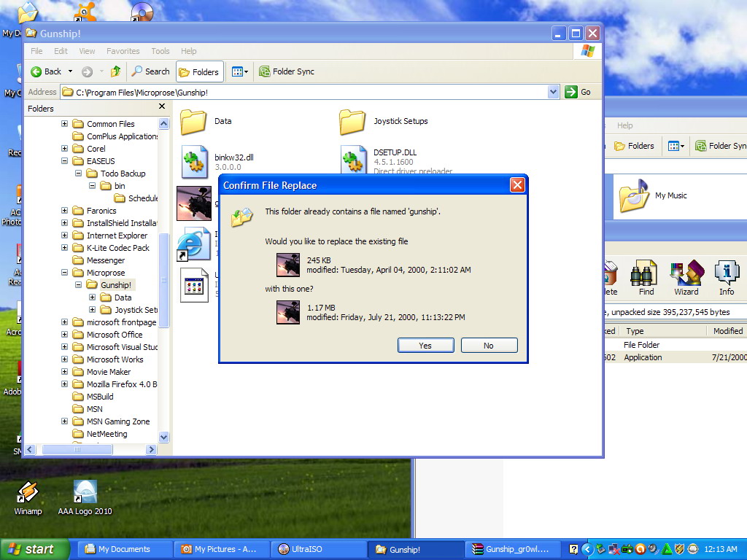Close the Confirm File Replace dialog
Image resolution: width=747 pixels, height=560 pixels.
click(517, 185)
